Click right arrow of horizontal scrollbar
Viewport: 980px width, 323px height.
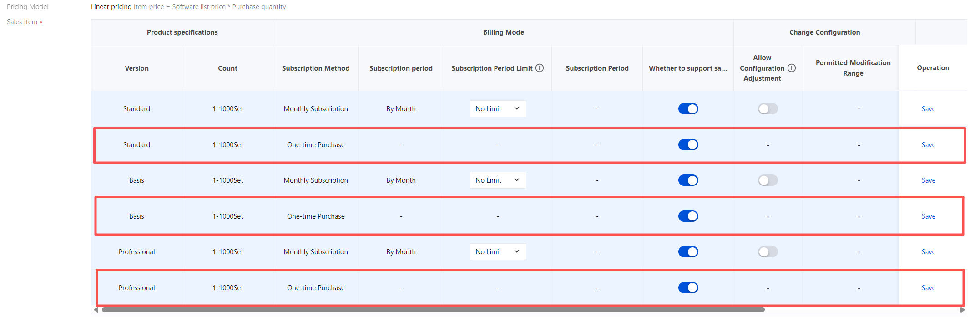[x=962, y=310]
